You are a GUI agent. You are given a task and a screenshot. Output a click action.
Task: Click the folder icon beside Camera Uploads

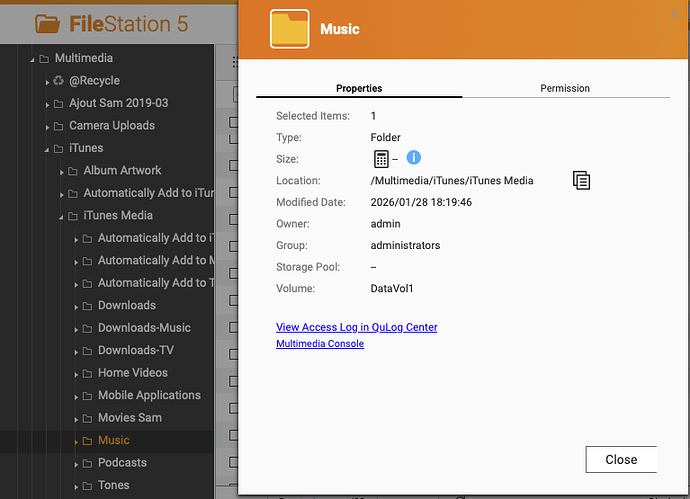tap(59, 126)
